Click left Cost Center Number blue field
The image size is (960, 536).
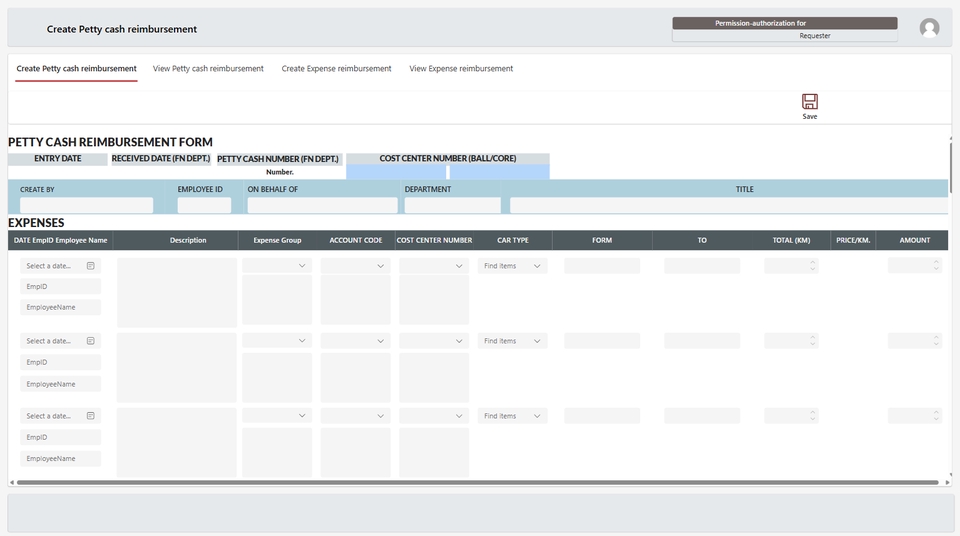pyautogui.click(x=396, y=172)
